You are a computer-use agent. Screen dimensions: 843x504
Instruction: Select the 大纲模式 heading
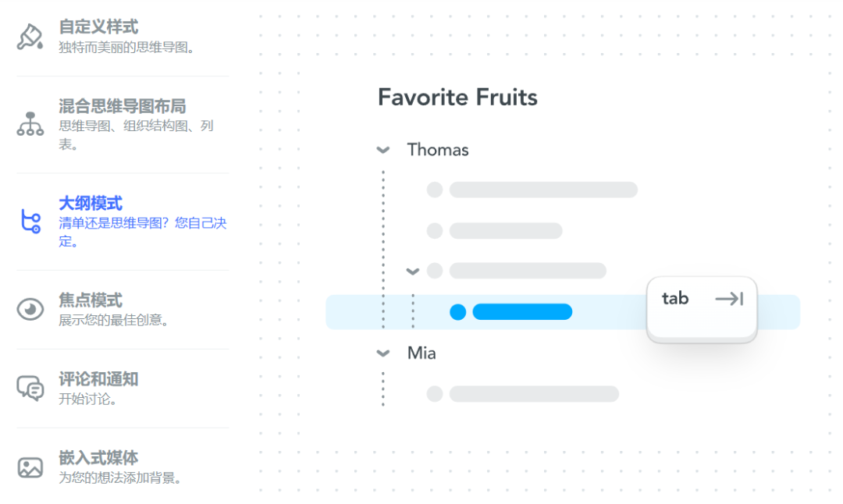[x=91, y=204]
